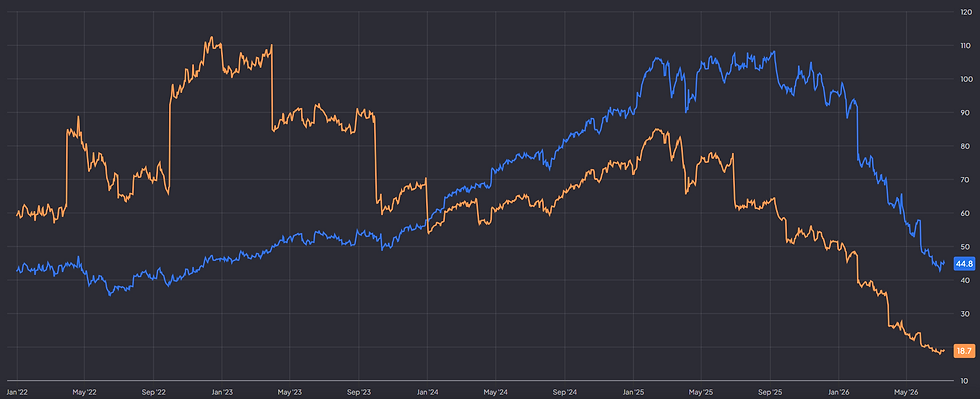This screenshot has width=980, height=399.
Task: Select the Jan'23 date label
Action: pyautogui.click(x=222, y=392)
